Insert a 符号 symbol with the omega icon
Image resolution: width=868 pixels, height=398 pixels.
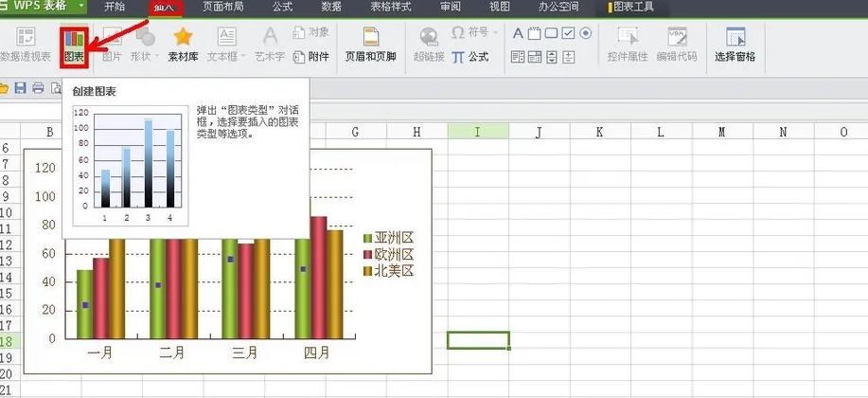point(470,33)
